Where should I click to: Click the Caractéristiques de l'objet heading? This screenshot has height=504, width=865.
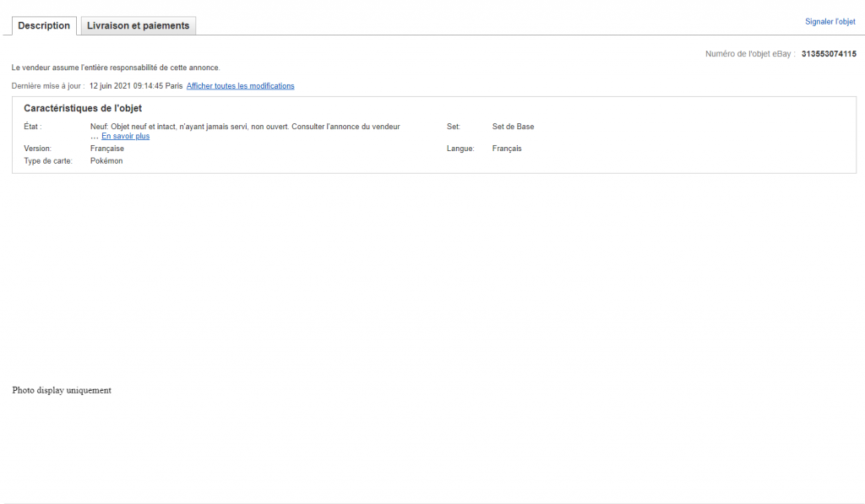83,109
